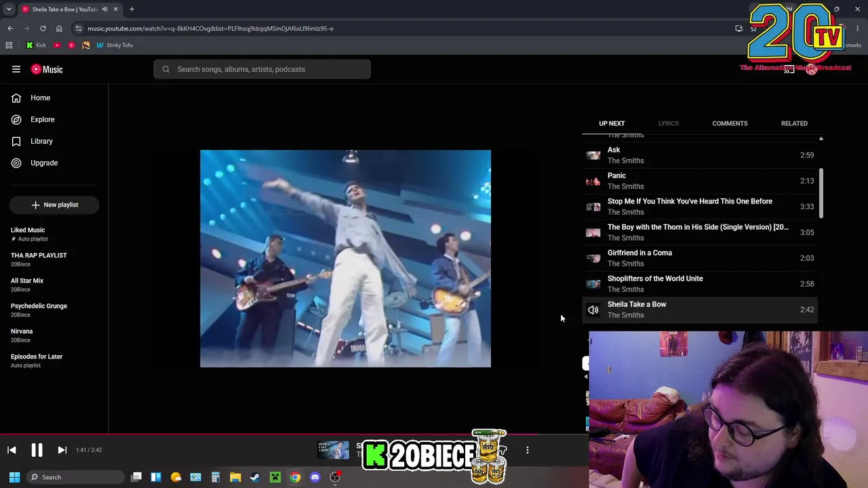Image resolution: width=868 pixels, height=488 pixels.
Task: Open the hamburger guide menu
Action: coord(16,69)
